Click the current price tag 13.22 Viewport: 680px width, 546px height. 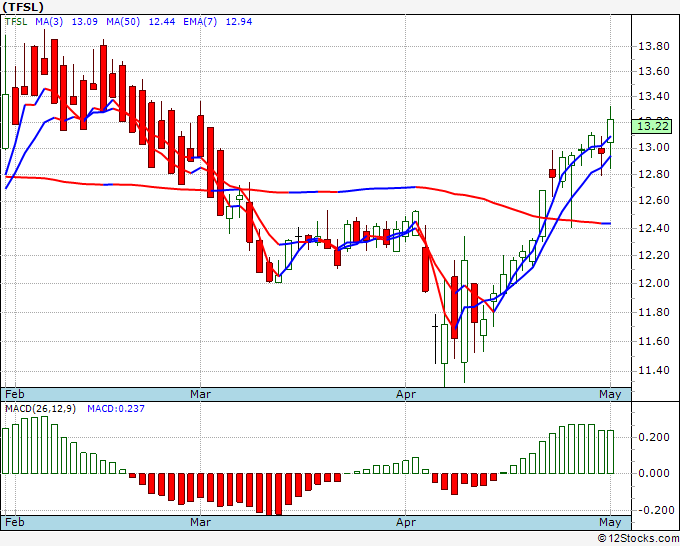pyautogui.click(x=652, y=126)
